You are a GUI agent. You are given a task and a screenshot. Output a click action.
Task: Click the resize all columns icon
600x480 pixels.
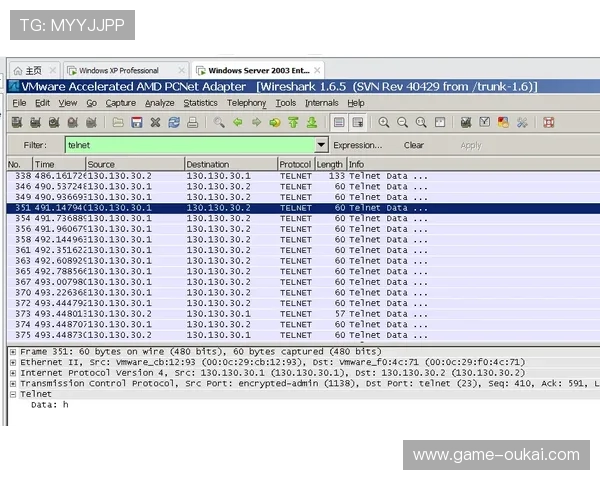click(439, 122)
